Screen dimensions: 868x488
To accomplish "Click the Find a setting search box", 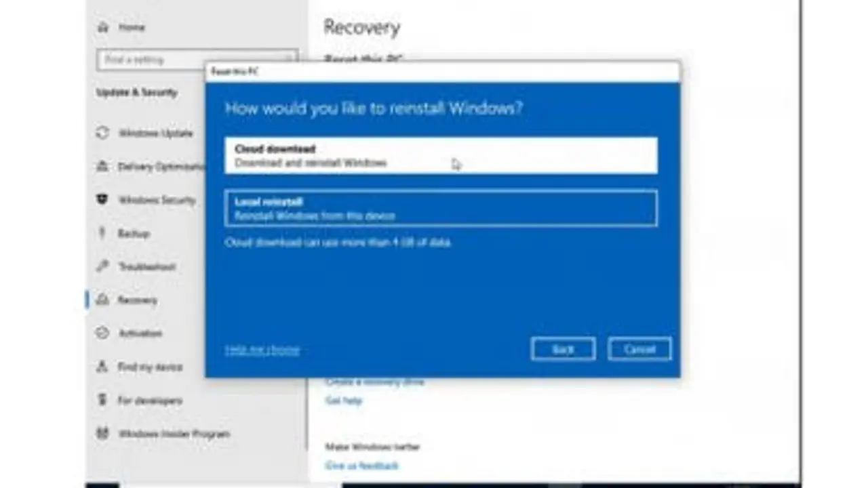I will [197, 60].
